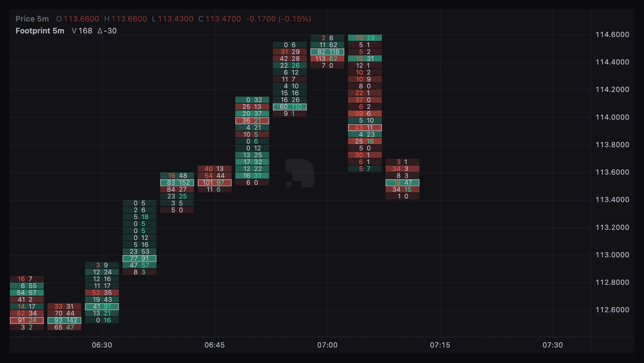Select the close value C 113.4700

click(x=220, y=19)
